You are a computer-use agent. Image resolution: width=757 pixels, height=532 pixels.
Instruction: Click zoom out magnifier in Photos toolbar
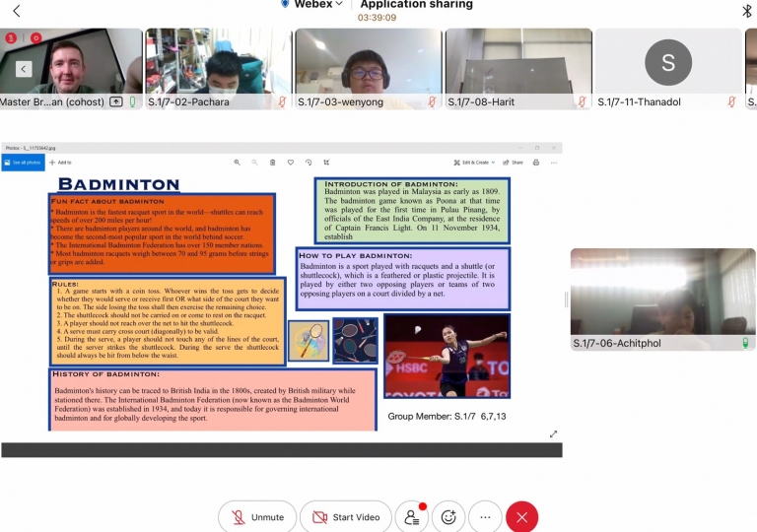coord(254,163)
